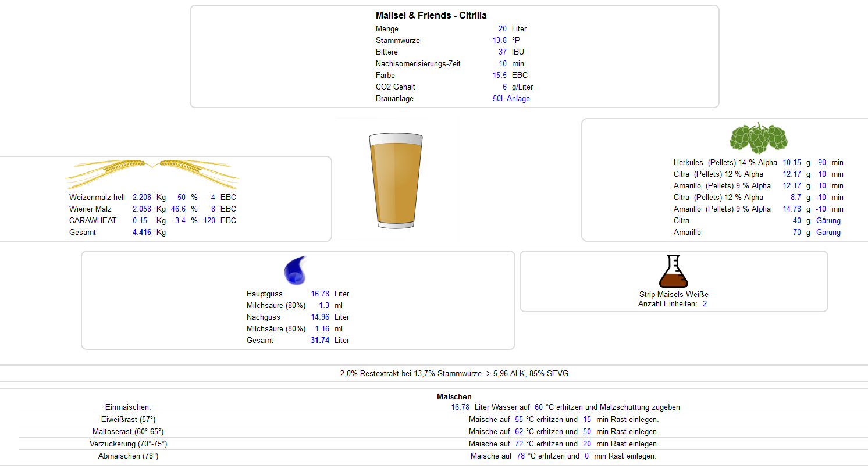This screenshot has width=868, height=472.
Task: Click the Farbe value 15.5 EBC
Action: 499,76
